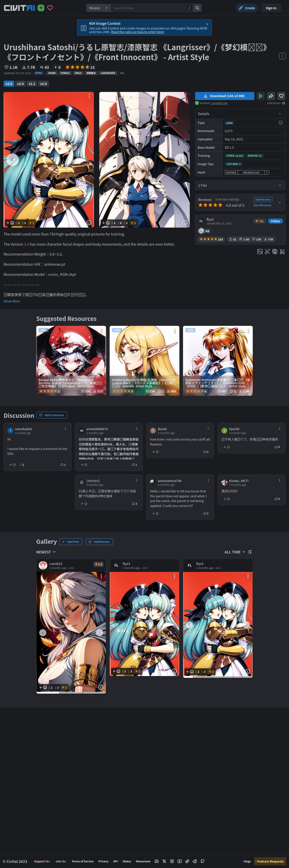Click the LANGRISSER tag
Viewport: 289px width, 868px height.
[108, 73]
